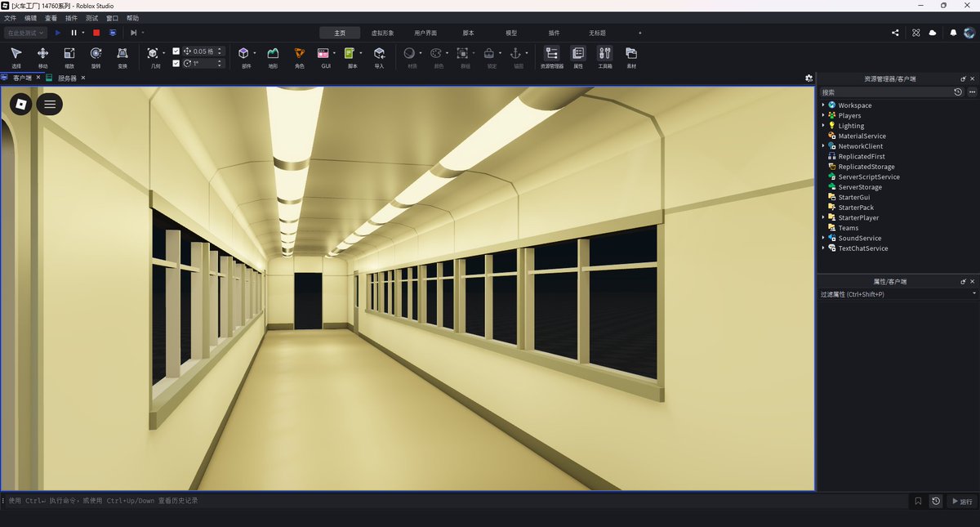Click the 群组 (Group) icon
The image size is (980, 527).
pos(462,53)
